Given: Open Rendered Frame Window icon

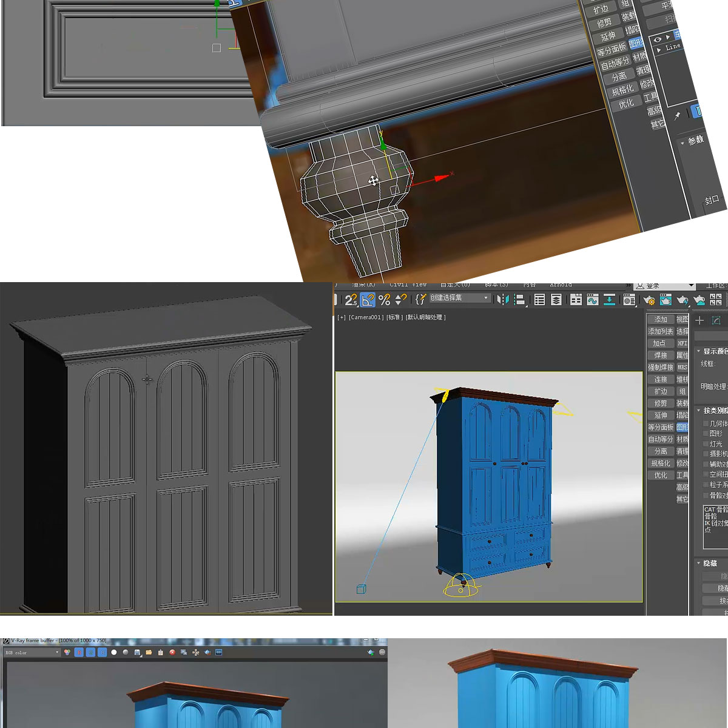Looking at the screenshot, I should (666, 300).
